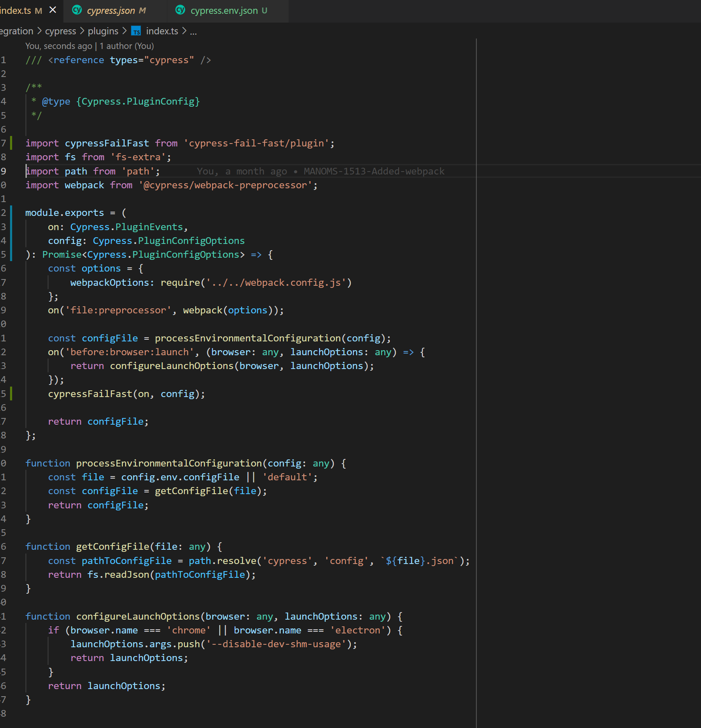The width and height of the screenshot is (701, 728).
Task: Close the index.ts editor tab
Action: coord(53,10)
